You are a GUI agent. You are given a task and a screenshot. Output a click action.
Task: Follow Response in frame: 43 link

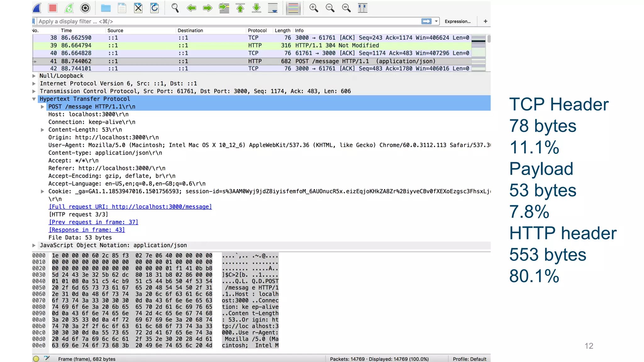(87, 230)
